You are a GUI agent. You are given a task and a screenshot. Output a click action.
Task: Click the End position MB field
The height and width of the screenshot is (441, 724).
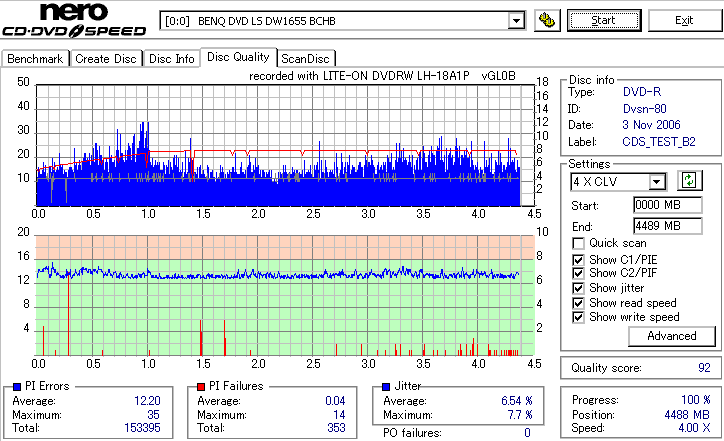[668, 226]
